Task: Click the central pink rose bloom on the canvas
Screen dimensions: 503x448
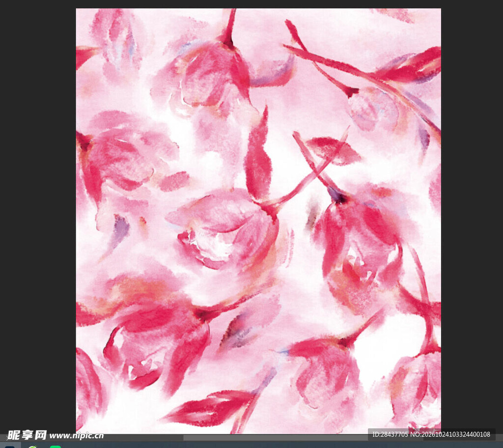Action: tap(224, 228)
